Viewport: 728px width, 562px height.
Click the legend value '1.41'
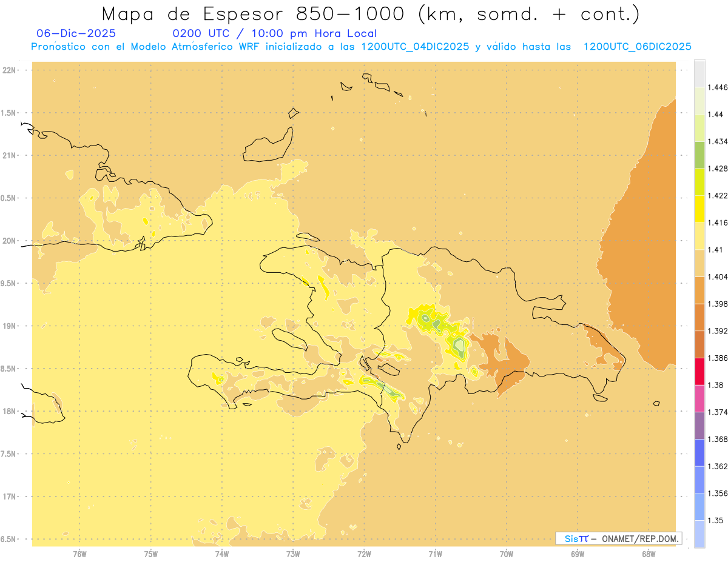(x=716, y=250)
